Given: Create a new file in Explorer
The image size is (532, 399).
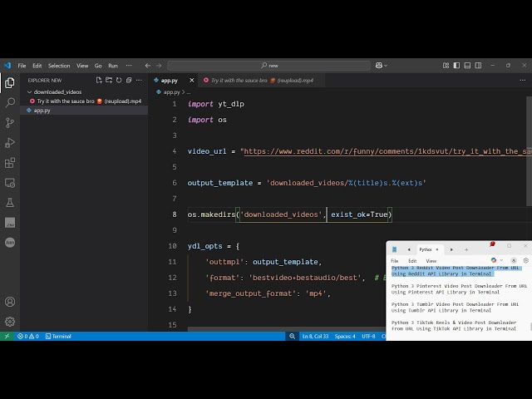Looking at the screenshot, I should click(99, 81).
